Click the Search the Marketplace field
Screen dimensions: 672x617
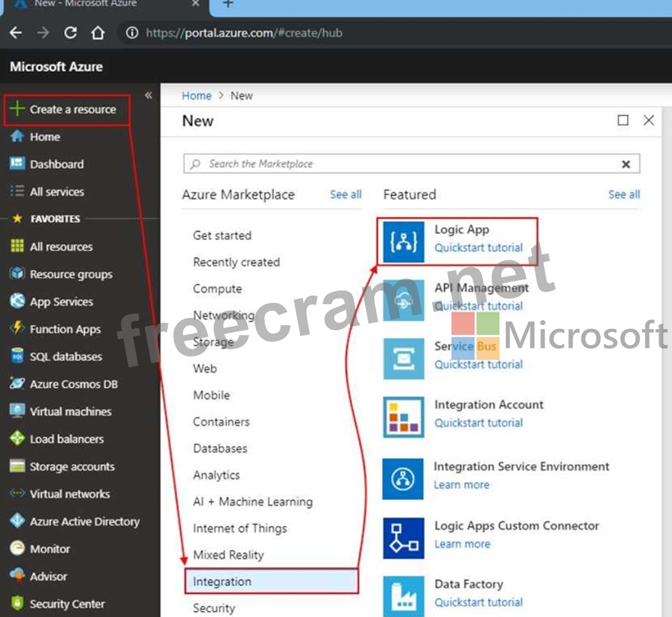point(401,164)
